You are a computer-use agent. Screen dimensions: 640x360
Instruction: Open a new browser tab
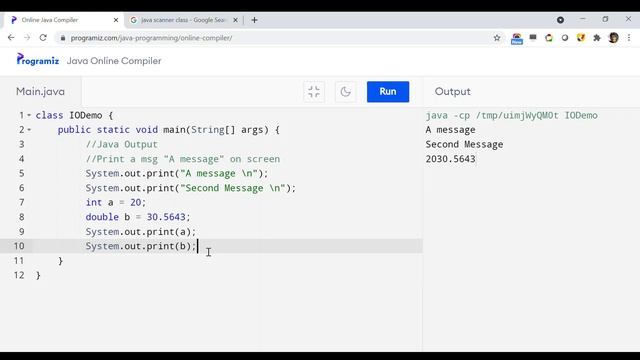[x=254, y=20]
